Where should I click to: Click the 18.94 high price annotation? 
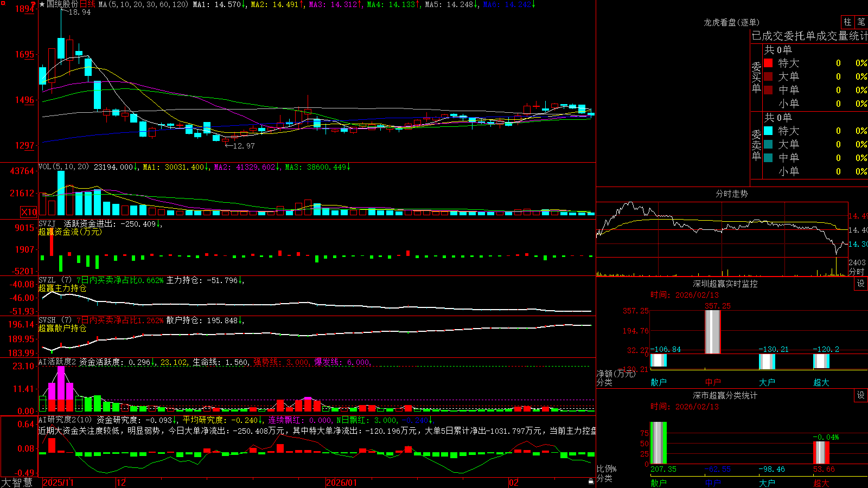point(79,12)
